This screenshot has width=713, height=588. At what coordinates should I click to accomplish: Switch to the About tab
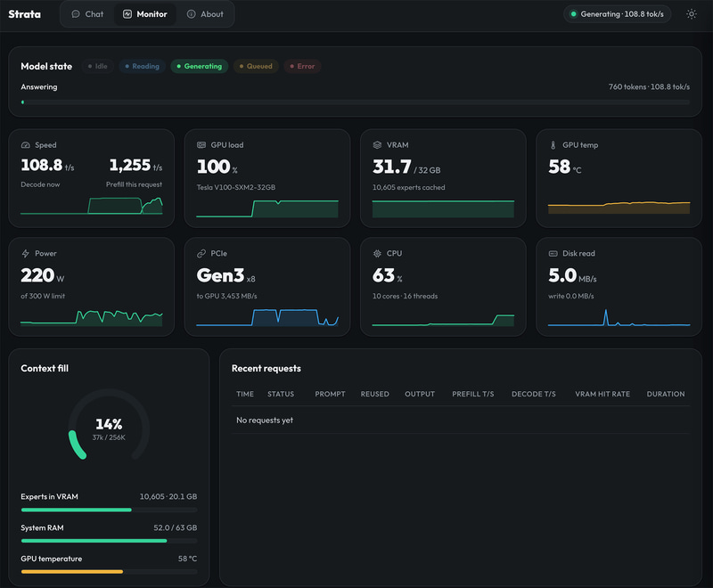pos(205,14)
